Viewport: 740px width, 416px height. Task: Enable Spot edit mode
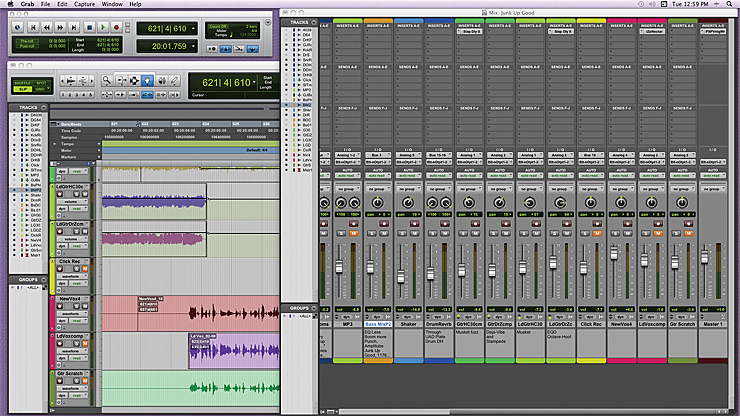(41, 83)
